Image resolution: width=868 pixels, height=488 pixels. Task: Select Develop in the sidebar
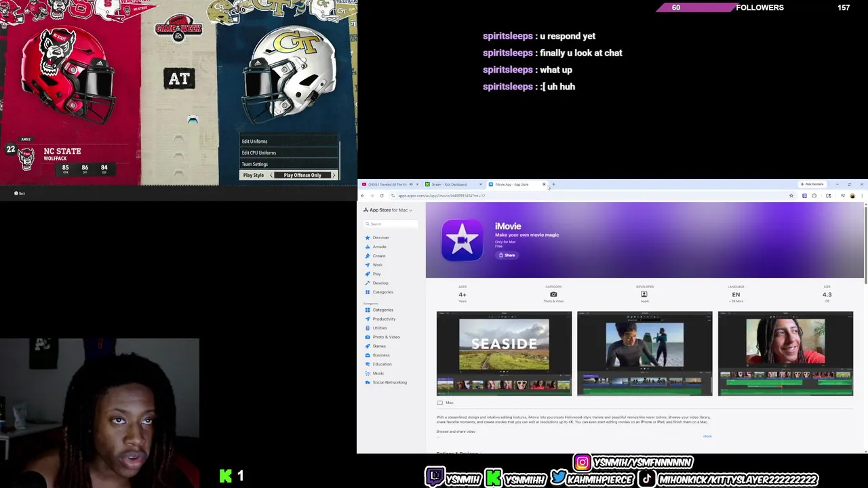(376, 283)
